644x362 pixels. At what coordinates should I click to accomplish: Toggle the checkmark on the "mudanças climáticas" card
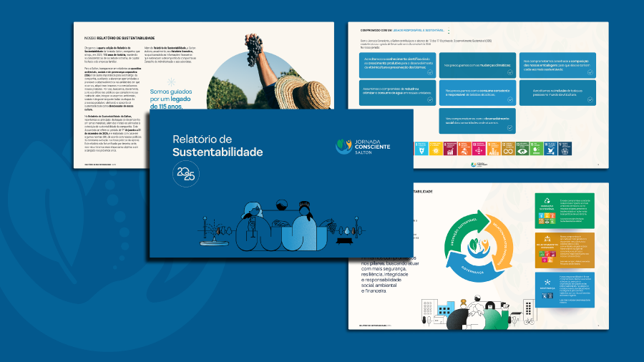pyautogui.click(x=509, y=72)
